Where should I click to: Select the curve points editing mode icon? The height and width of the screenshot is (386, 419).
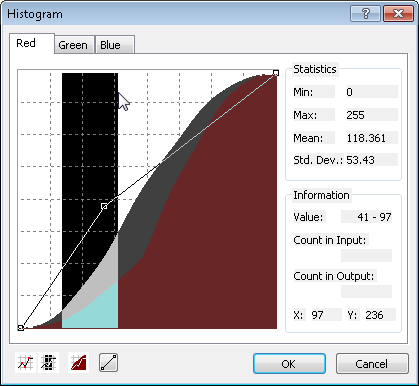pos(25,362)
